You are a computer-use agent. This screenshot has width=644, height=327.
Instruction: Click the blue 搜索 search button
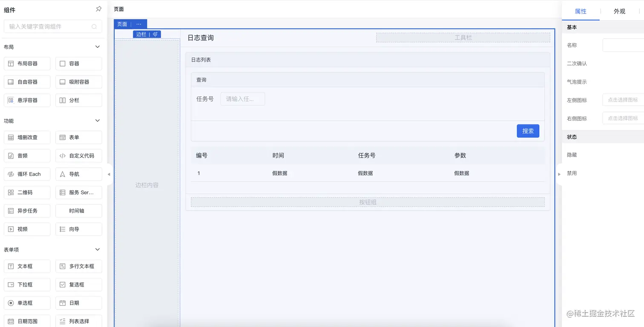(x=528, y=131)
